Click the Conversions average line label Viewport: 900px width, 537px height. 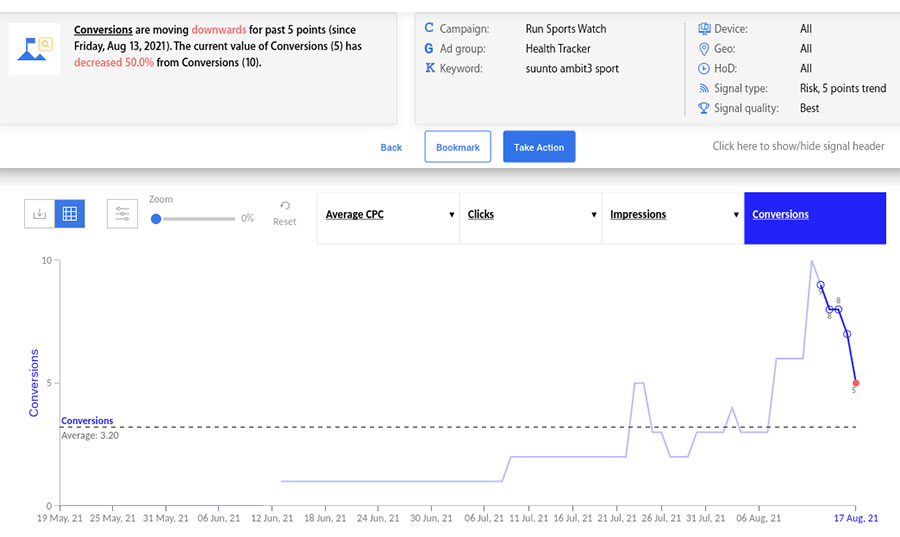[x=87, y=421]
